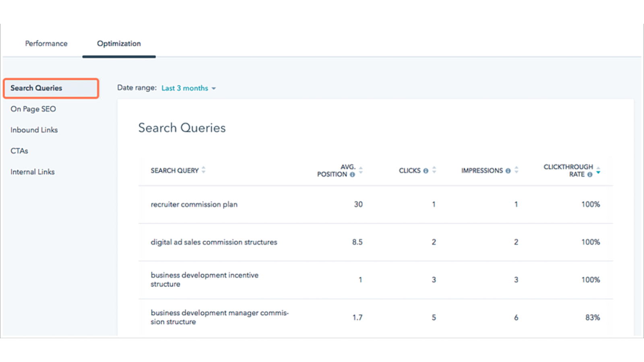
Task: Click the CLICKTHROUGH RATE header text
Action: click(x=568, y=171)
